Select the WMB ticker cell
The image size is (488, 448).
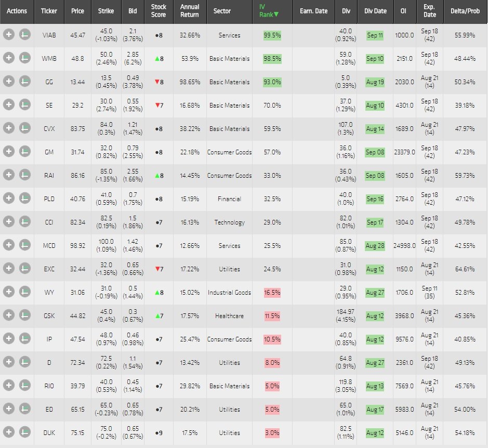point(49,59)
